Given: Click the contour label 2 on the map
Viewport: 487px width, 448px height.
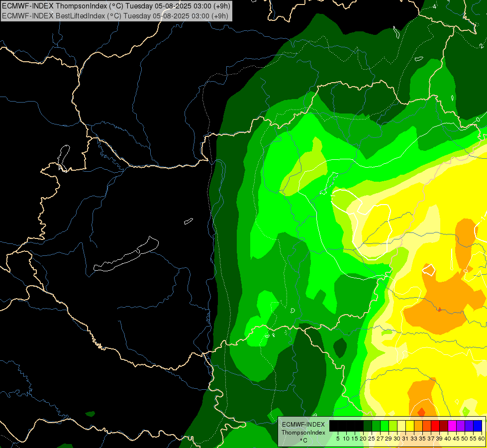Looking at the screenshot, I should pos(481,46).
